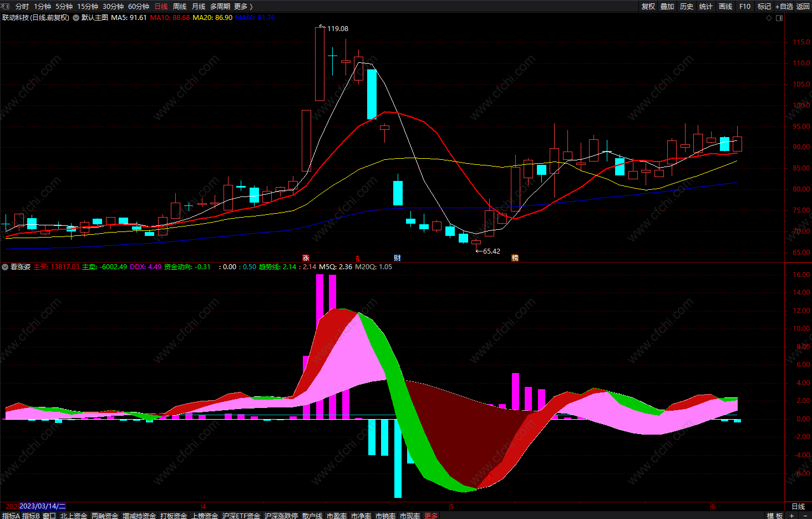Open main chart indicator dropdown arrow
The height and width of the screenshot is (519, 812).
tap(76, 18)
